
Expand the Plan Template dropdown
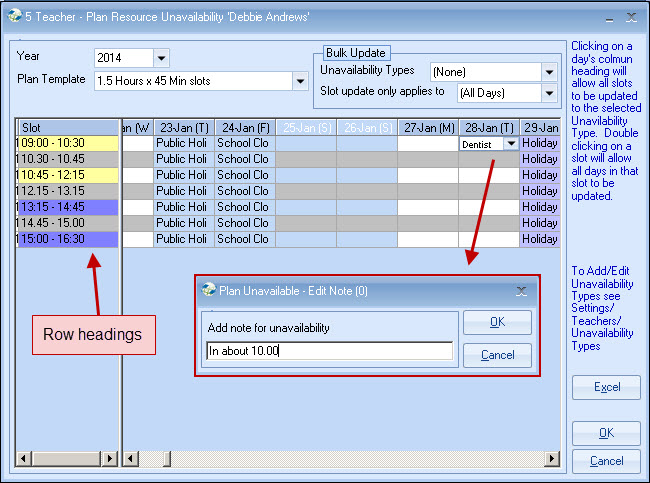299,81
